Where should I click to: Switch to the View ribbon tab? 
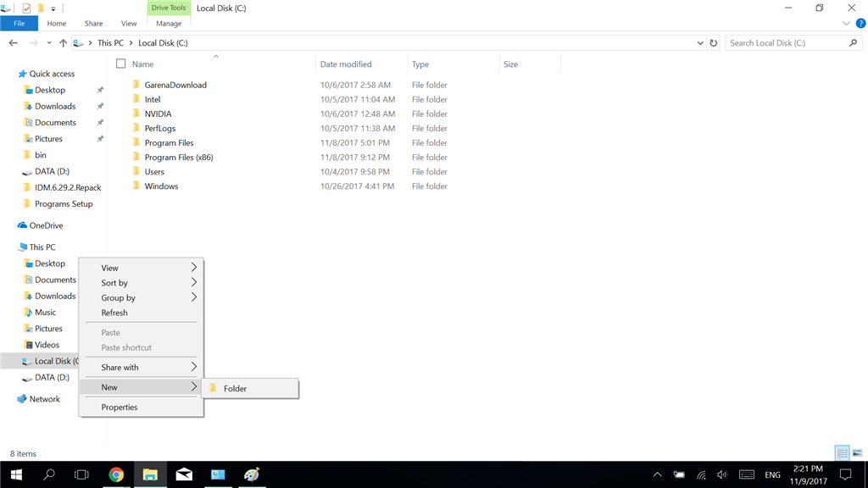129,23
